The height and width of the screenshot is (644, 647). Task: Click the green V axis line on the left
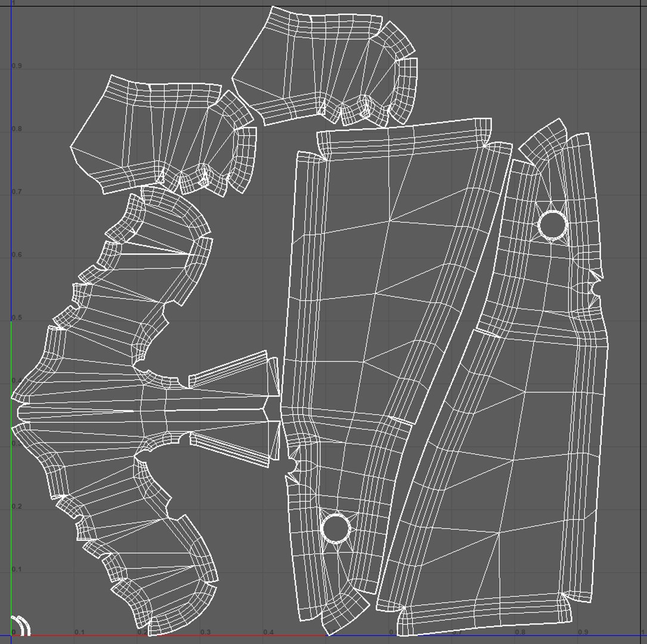point(11,479)
